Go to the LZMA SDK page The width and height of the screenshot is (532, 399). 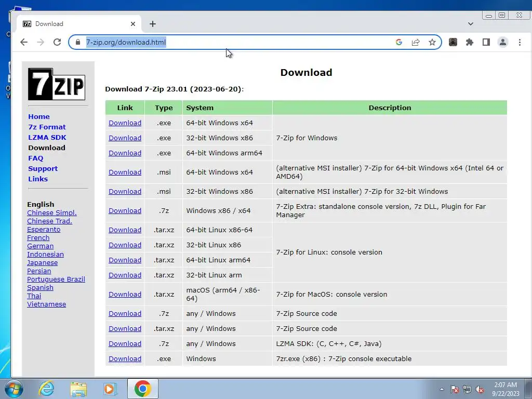[47, 137]
